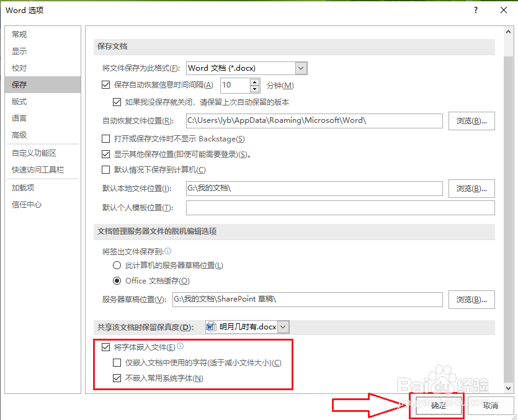Enable 默认情况下保存到计算机
This screenshot has width=518, height=420.
[x=107, y=169]
